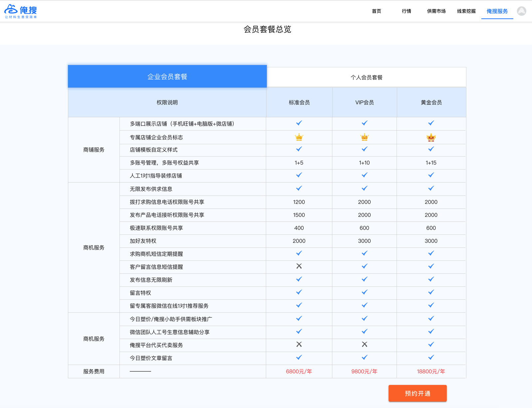Open the user avatar icon

point(521,11)
